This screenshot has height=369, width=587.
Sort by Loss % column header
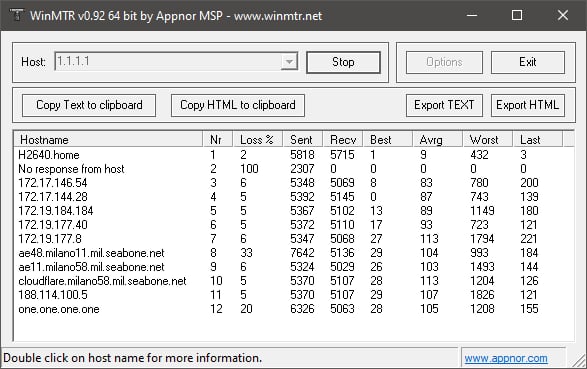[x=258, y=140]
